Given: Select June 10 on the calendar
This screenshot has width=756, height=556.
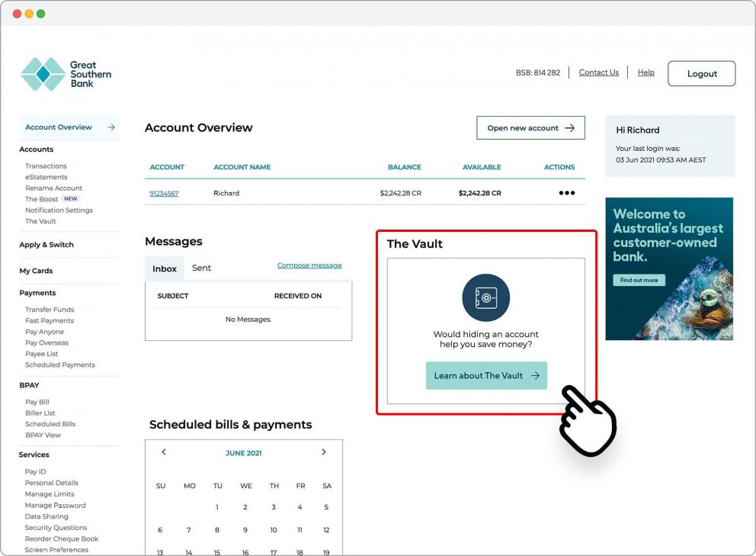Looking at the screenshot, I should click(x=274, y=530).
